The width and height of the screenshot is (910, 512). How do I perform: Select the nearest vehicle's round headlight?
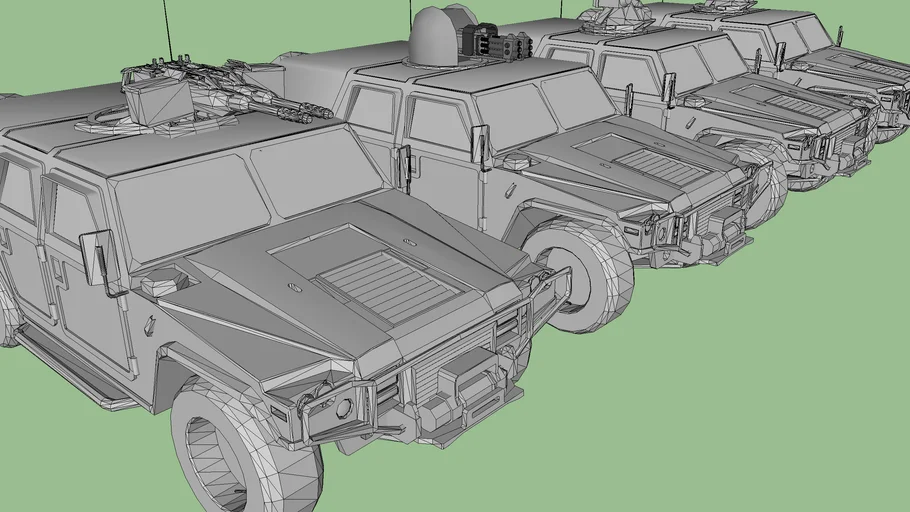pos(343,407)
